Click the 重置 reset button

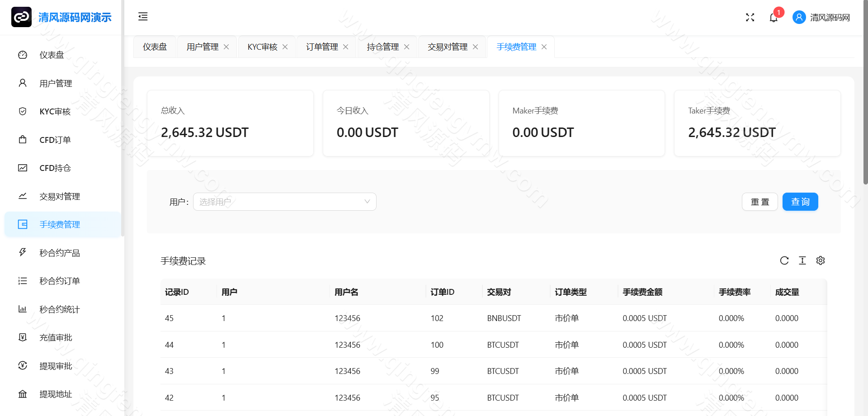pyautogui.click(x=760, y=202)
